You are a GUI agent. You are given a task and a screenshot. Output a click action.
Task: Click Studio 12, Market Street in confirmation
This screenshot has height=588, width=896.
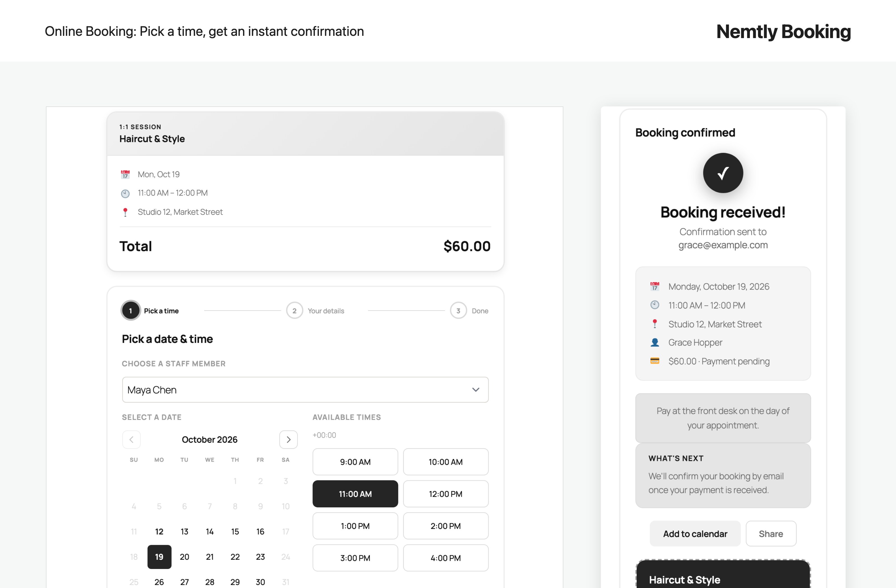[715, 324]
